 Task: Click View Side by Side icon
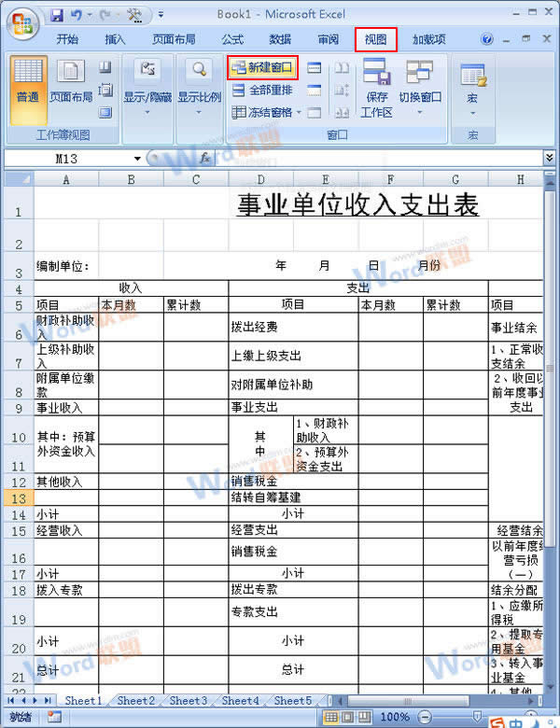tap(343, 68)
